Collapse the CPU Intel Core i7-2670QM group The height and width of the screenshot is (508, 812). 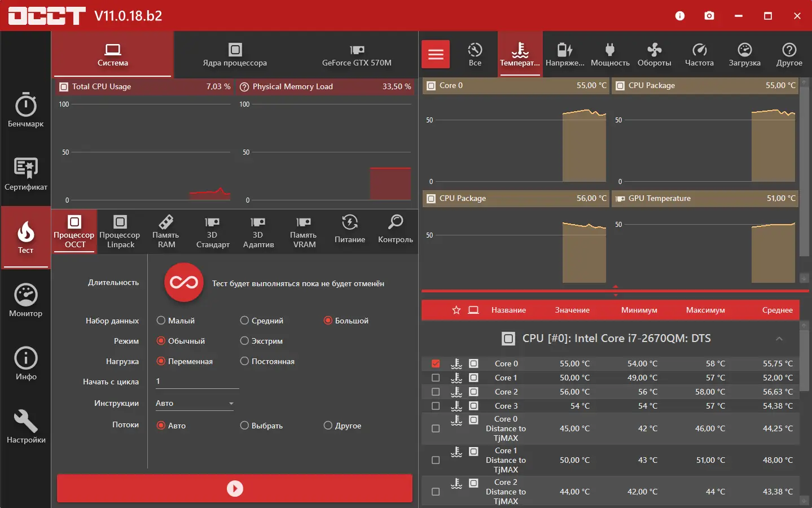coord(779,339)
